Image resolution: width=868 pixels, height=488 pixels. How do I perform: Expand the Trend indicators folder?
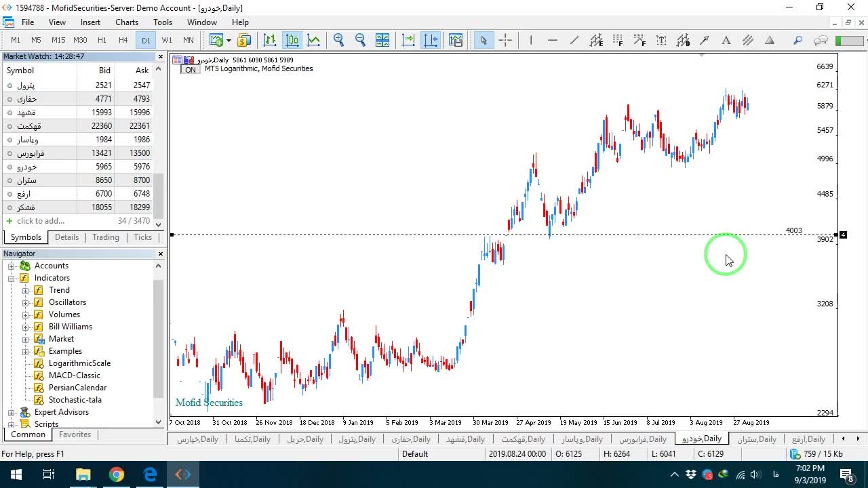coord(26,290)
